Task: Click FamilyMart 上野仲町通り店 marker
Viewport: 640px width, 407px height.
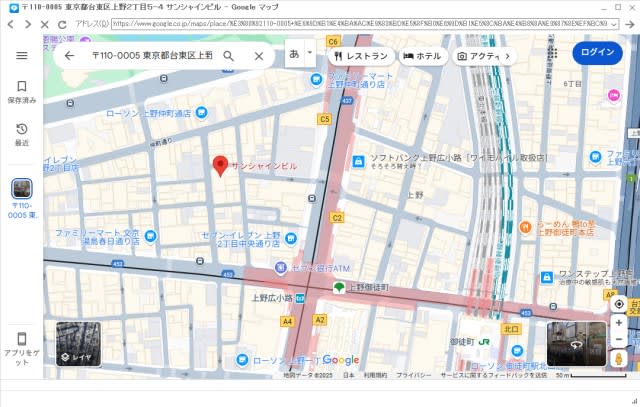Action: [316, 80]
